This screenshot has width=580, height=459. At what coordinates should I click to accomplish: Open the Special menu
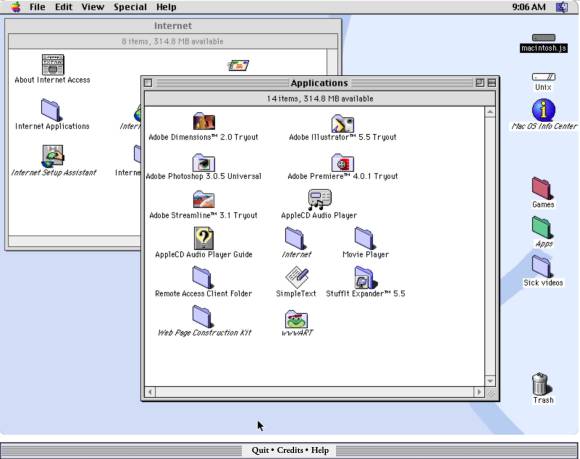tap(130, 7)
